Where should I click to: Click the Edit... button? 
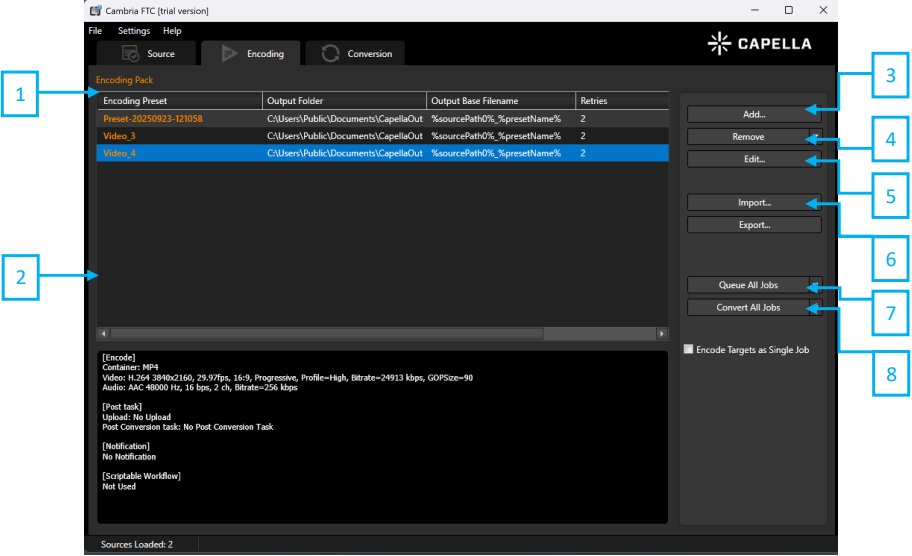tap(754, 159)
